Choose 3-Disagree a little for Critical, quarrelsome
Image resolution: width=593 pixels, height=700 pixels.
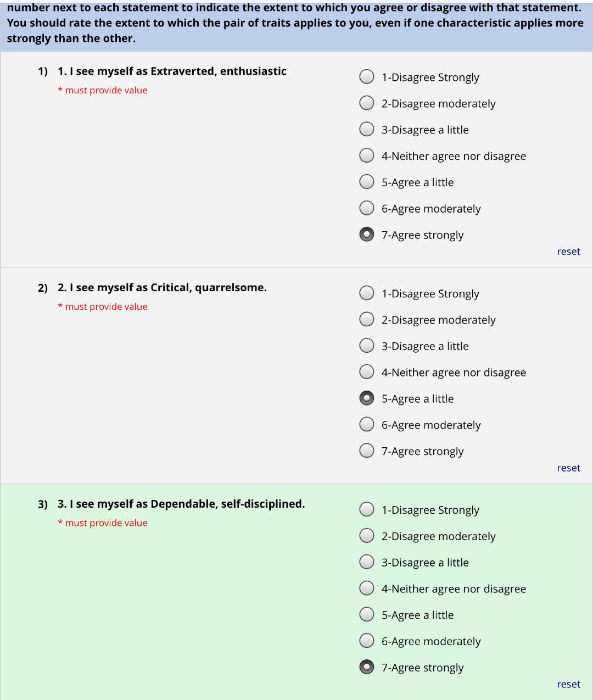point(367,346)
